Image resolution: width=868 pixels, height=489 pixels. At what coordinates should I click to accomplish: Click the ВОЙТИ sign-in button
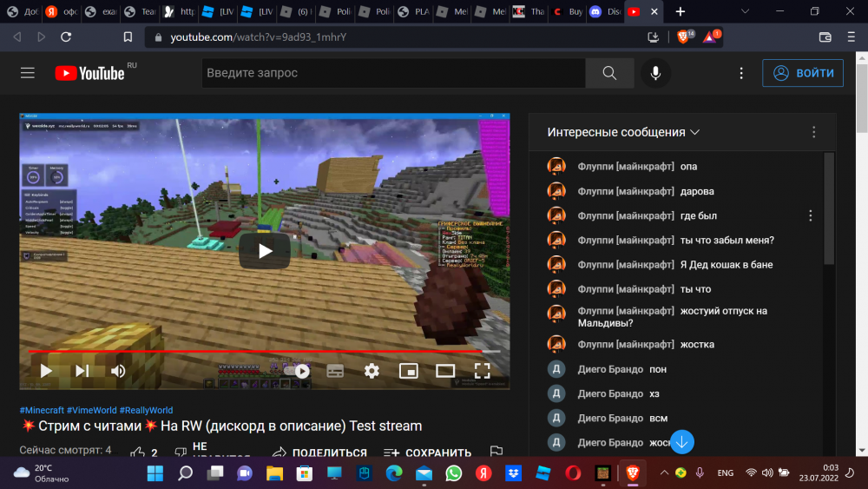coord(803,73)
